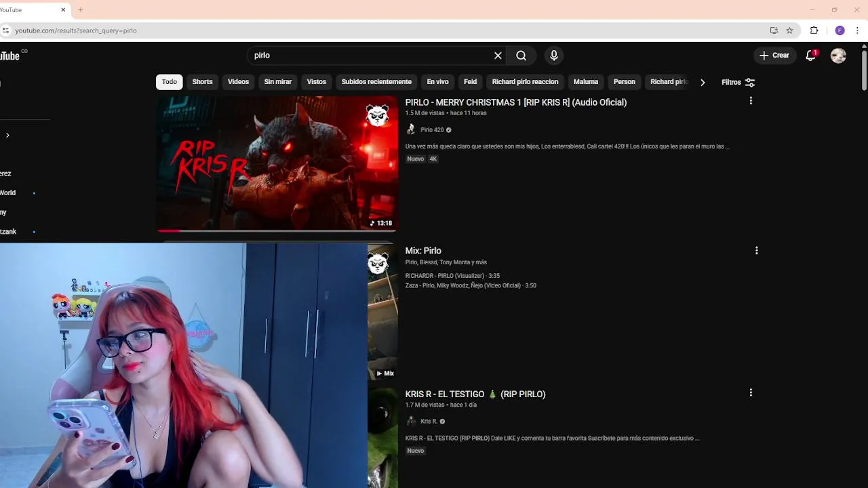This screenshot has width=868, height=488.
Task: Click Zaza - Pirlo, Miky Woodz track
Action: tap(471, 285)
